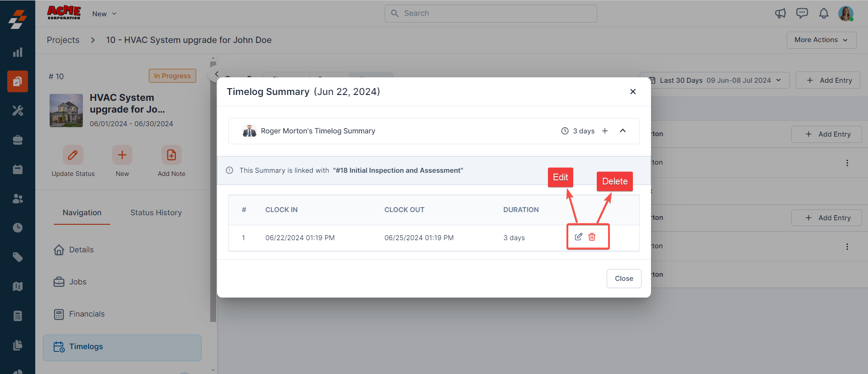Image resolution: width=868 pixels, height=374 pixels.
Task: Open the notifications bell
Action: pyautogui.click(x=824, y=14)
